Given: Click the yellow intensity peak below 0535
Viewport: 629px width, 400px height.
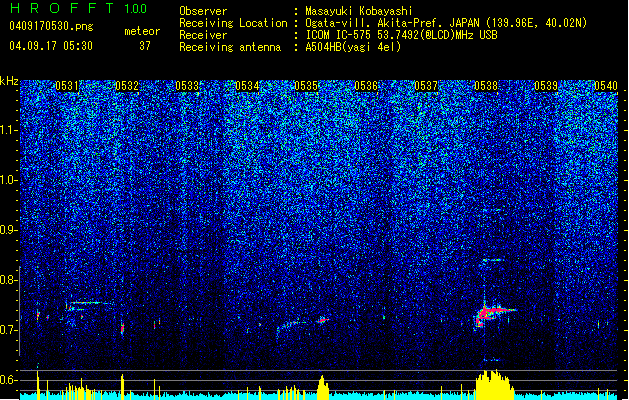Looking at the screenshot, I should (x=323, y=387).
